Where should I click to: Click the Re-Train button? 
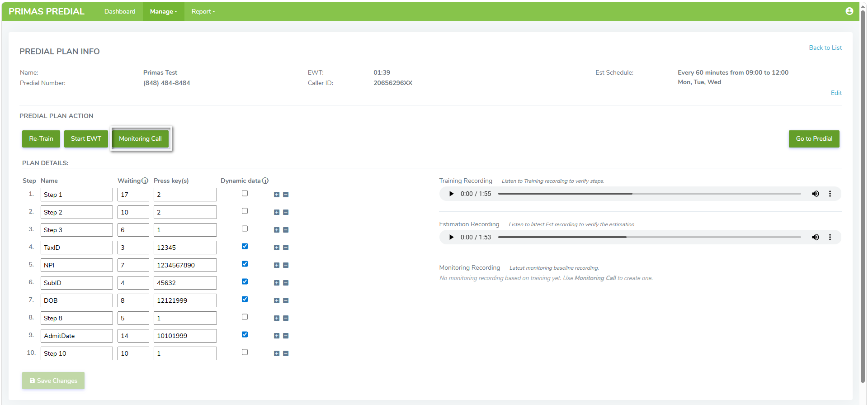pos(41,139)
